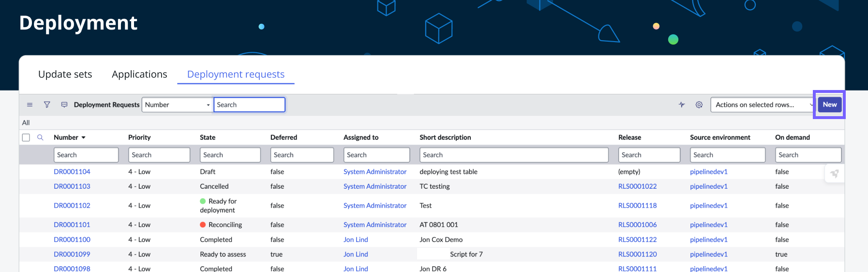Sort by the Priority column header
The height and width of the screenshot is (272, 868).
pyautogui.click(x=139, y=137)
